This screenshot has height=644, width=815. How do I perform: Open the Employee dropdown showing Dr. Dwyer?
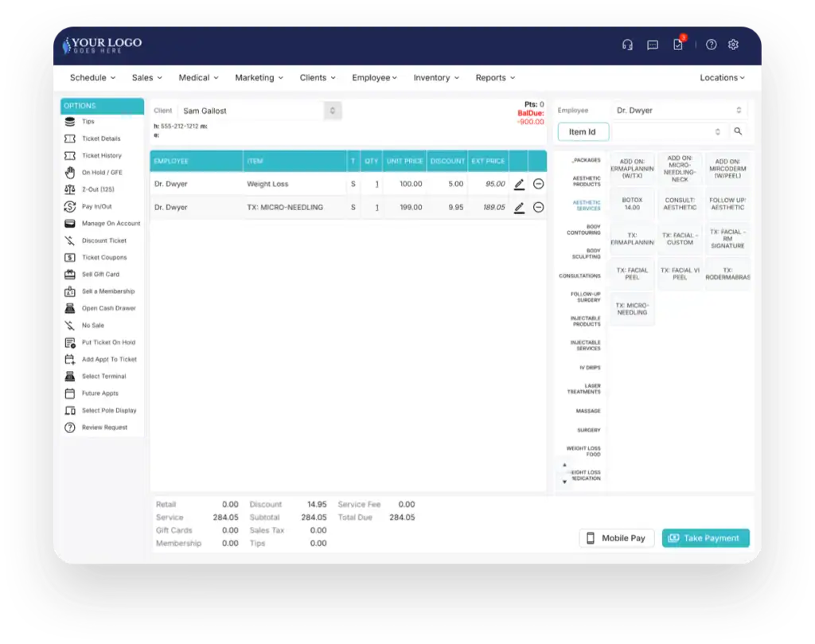click(x=680, y=111)
